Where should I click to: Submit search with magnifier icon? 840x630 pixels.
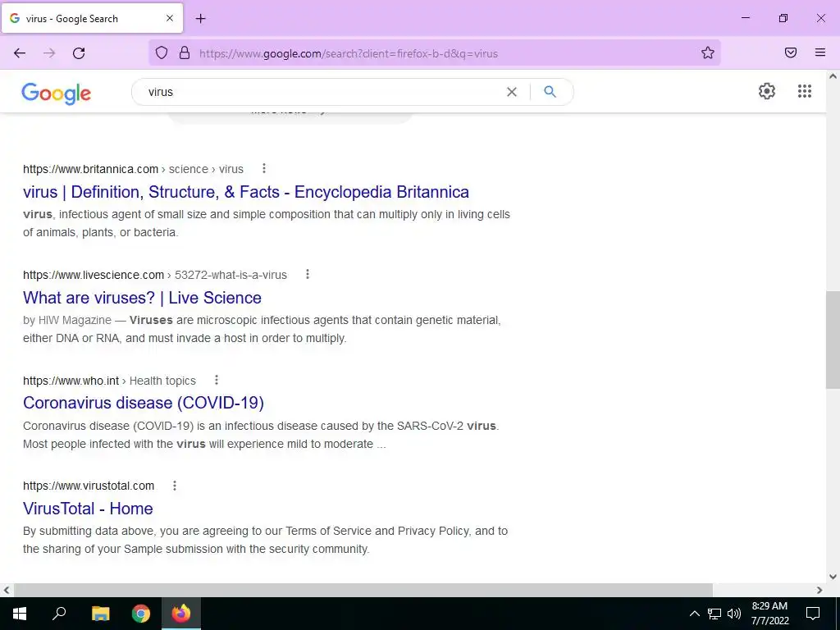(x=550, y=92)
